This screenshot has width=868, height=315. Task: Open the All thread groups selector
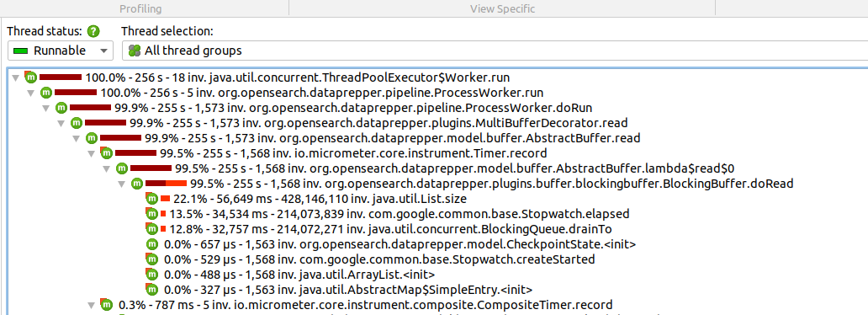coord(495,51)
